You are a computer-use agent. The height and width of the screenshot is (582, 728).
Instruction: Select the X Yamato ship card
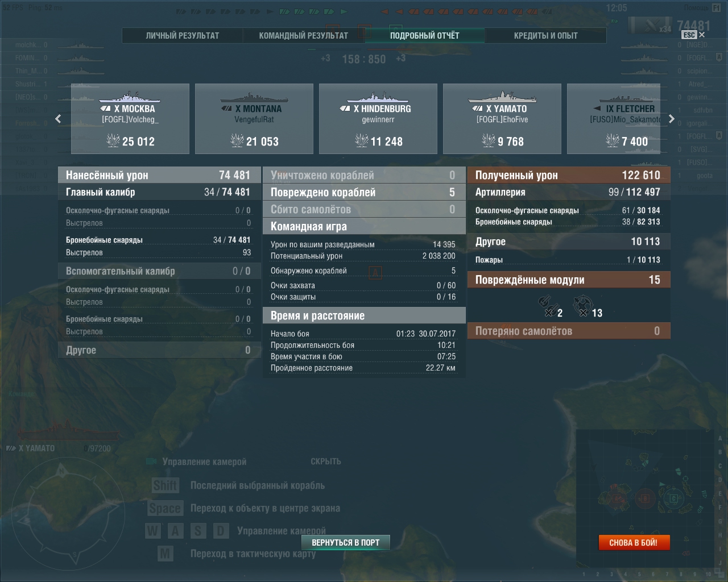point(502,119)
